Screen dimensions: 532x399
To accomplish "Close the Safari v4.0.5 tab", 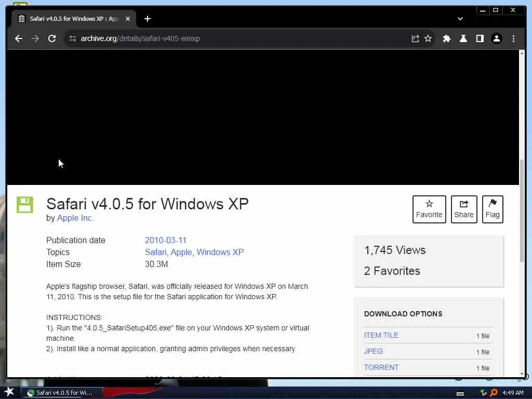I will tap(128, 19).
